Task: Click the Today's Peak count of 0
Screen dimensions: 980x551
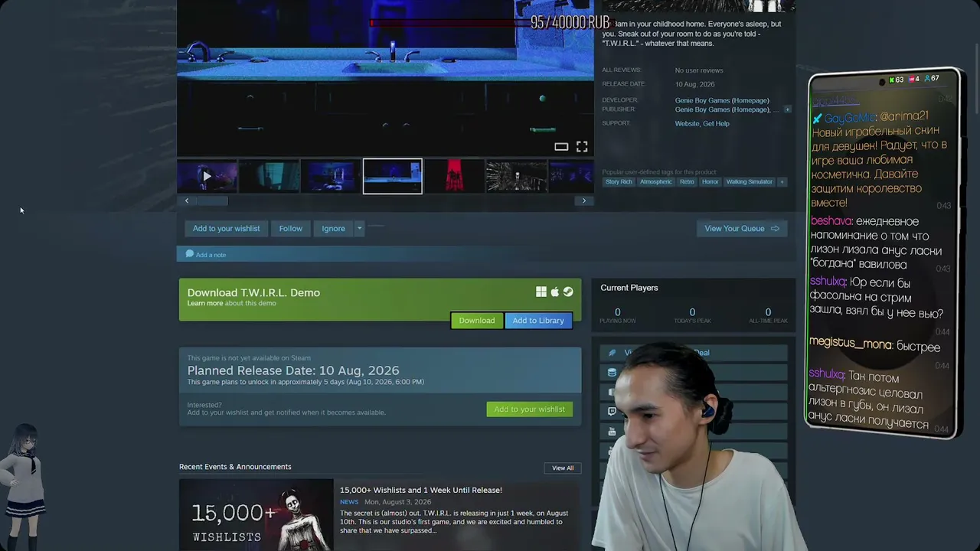Action: [x=692, y=312]
